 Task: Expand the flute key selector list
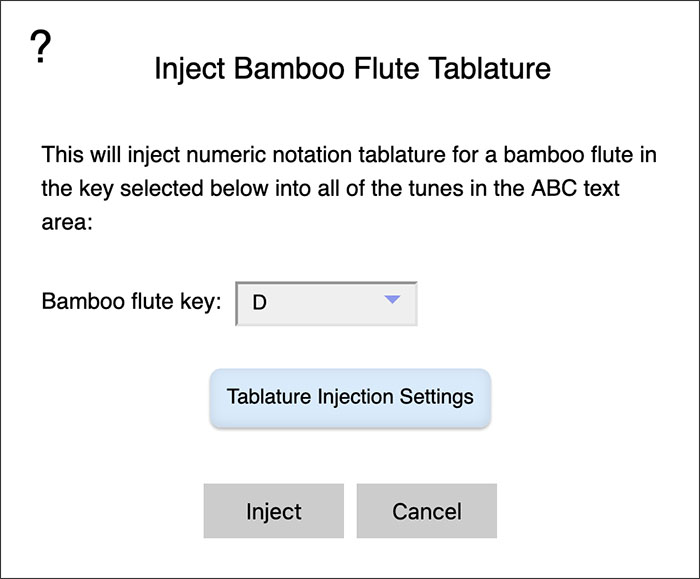point(326,303)
